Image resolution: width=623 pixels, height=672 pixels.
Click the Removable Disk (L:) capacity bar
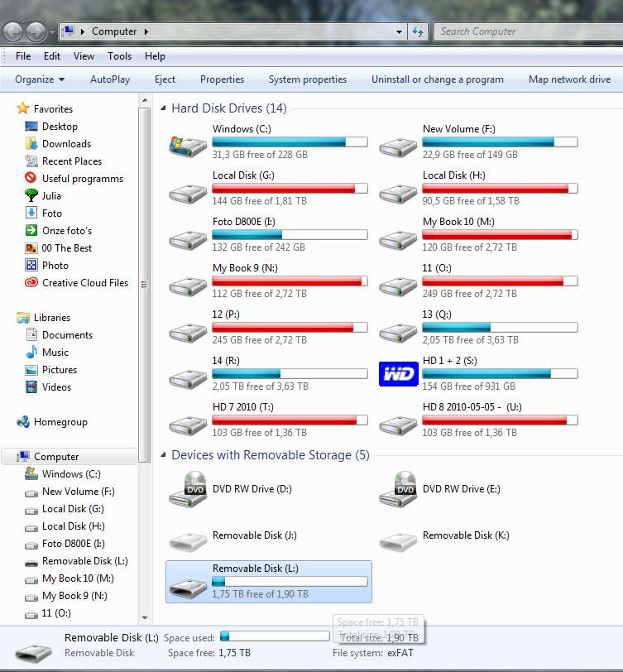click(x=290, y=581)
